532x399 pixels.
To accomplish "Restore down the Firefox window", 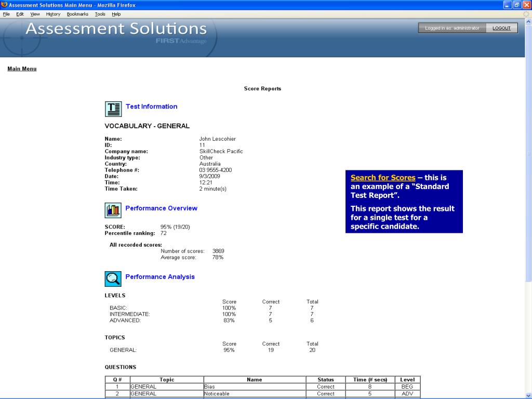I will pyautogui.click(x=517, y=5).
